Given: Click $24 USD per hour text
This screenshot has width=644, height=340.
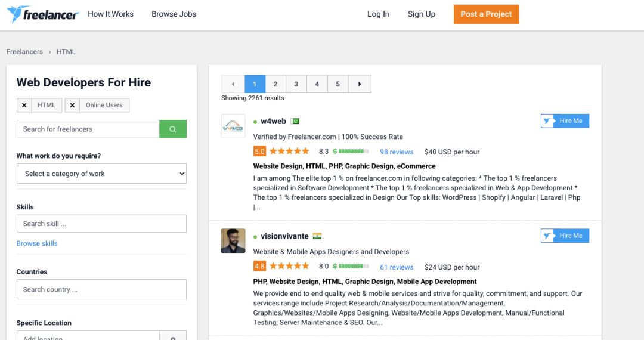Looking at the screenshot, I should (452, 267).
